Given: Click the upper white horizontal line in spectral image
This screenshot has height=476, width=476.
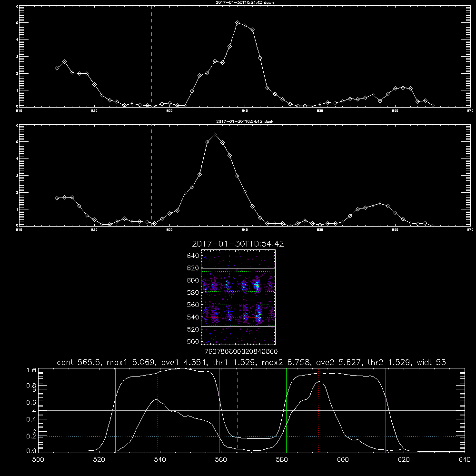Looking at the screenshot, I should (238, 268).
